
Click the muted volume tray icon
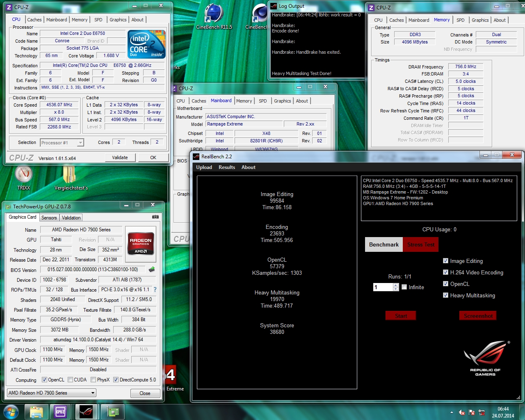462,412
